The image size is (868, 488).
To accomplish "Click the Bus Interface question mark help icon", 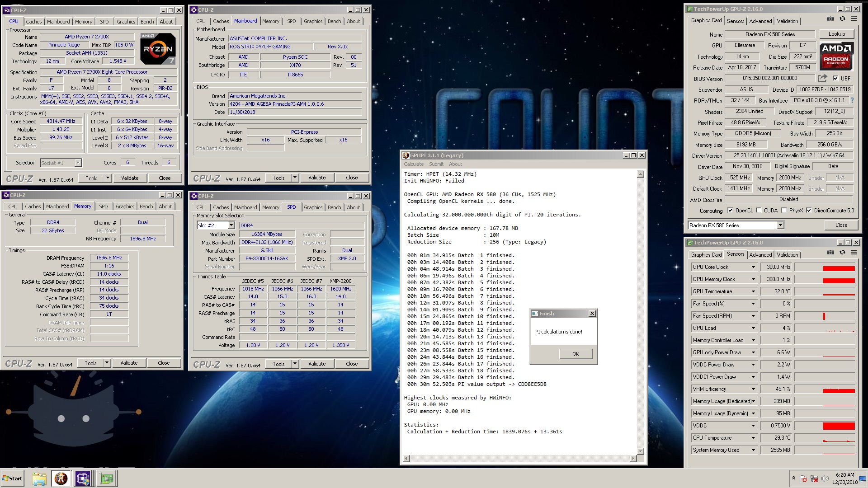I will click(852, 100).
